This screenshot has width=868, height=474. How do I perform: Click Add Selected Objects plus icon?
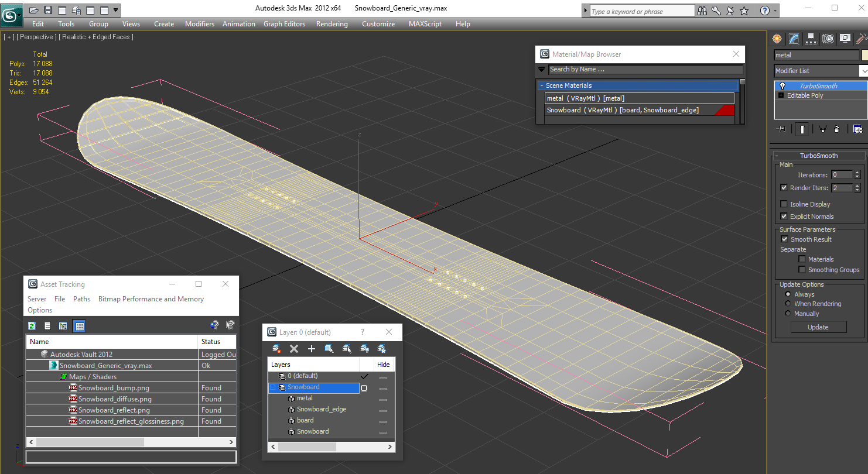coord(312,349)
